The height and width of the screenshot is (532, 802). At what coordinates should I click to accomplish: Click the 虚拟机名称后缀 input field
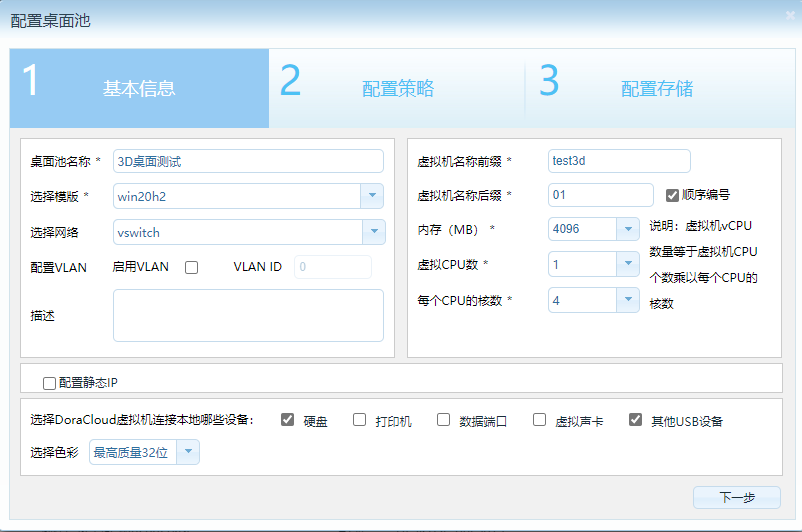point(600,195)
